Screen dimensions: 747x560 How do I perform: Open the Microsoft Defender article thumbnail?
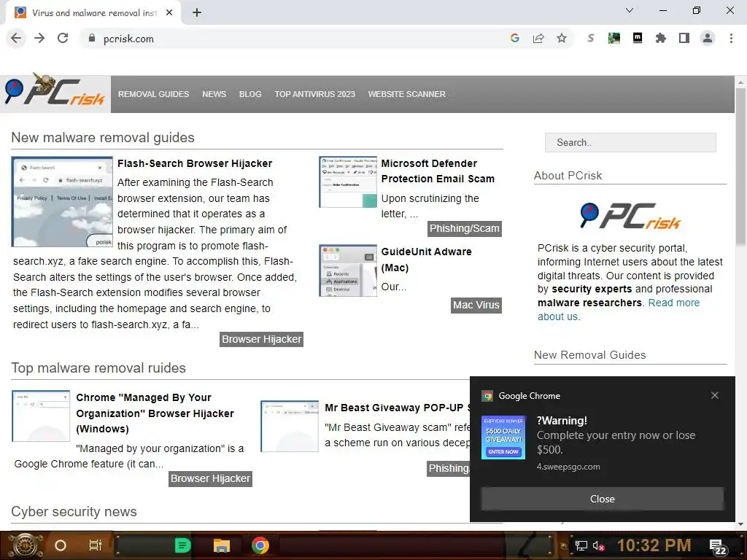point(348,182)
